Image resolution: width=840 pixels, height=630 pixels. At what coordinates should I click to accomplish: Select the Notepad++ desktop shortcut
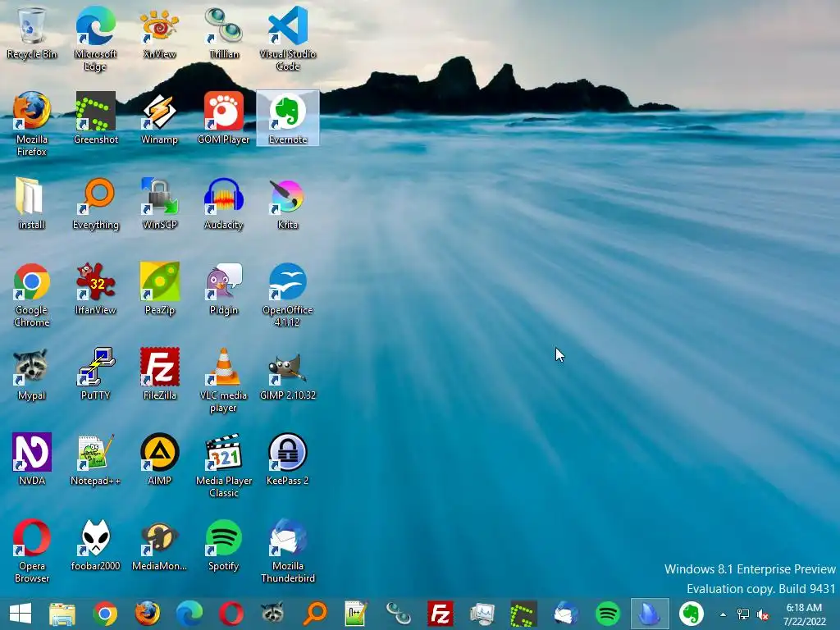coord(95,459)
